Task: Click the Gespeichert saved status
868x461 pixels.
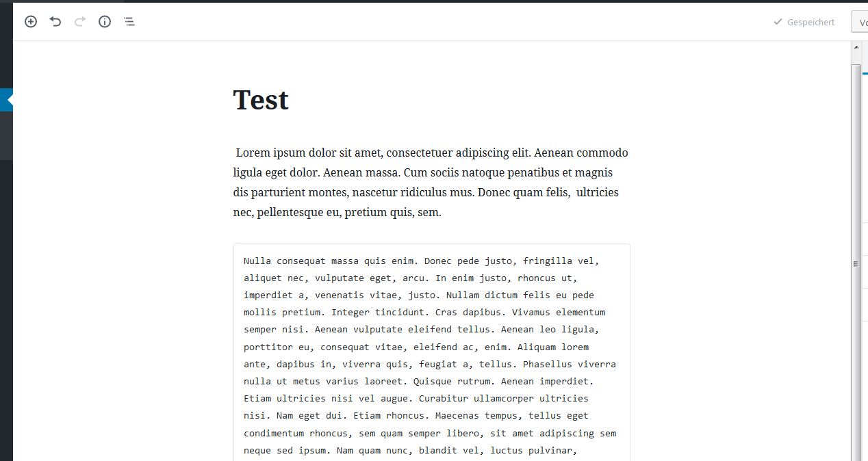Action: 804,22
